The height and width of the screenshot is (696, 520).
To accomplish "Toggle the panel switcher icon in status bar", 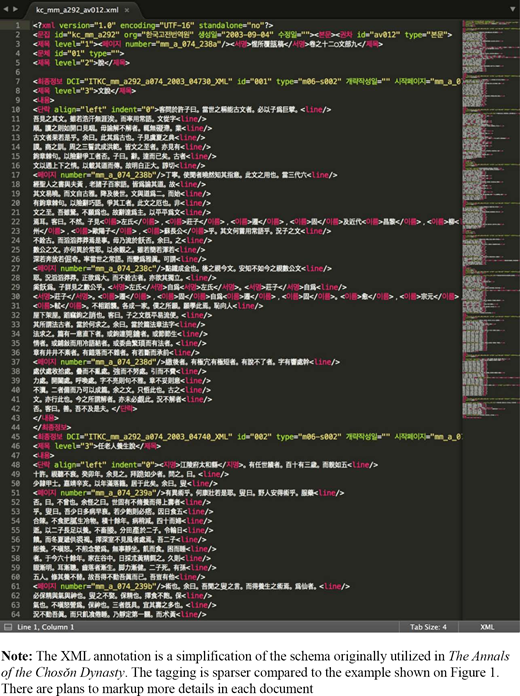I will 8,627.
